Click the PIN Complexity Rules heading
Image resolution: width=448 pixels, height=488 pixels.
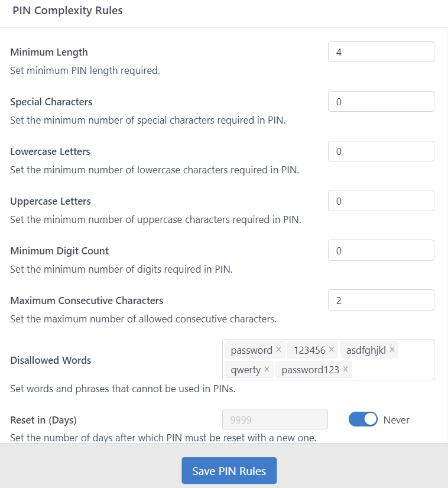coord(67,10)
